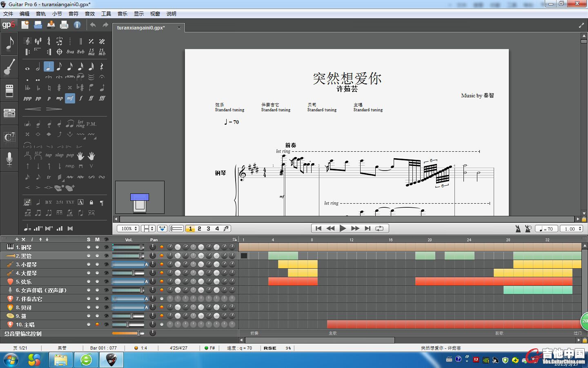
Task: Select voice 2 button
Action: (199, 229)
